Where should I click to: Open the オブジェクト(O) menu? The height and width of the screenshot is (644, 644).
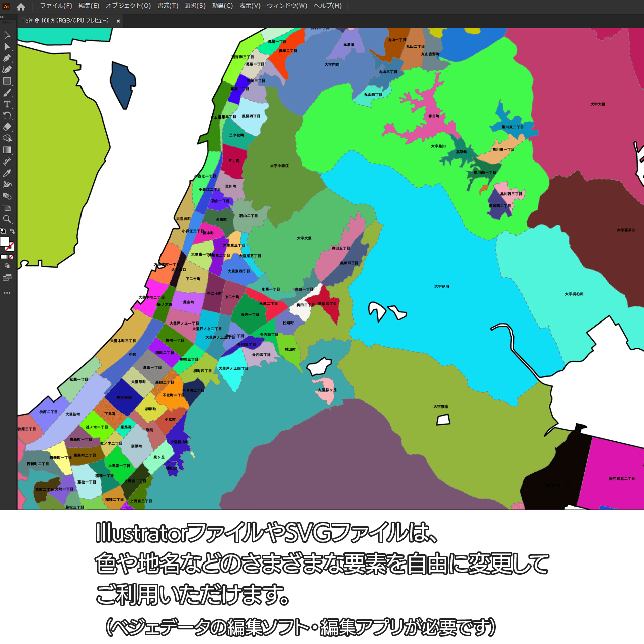[x=128, y=6]
